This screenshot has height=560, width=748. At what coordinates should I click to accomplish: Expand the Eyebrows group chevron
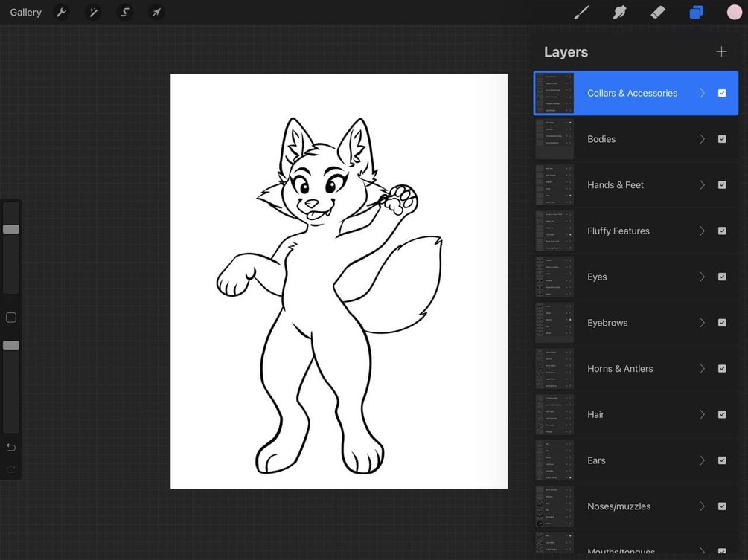[702, 323]
